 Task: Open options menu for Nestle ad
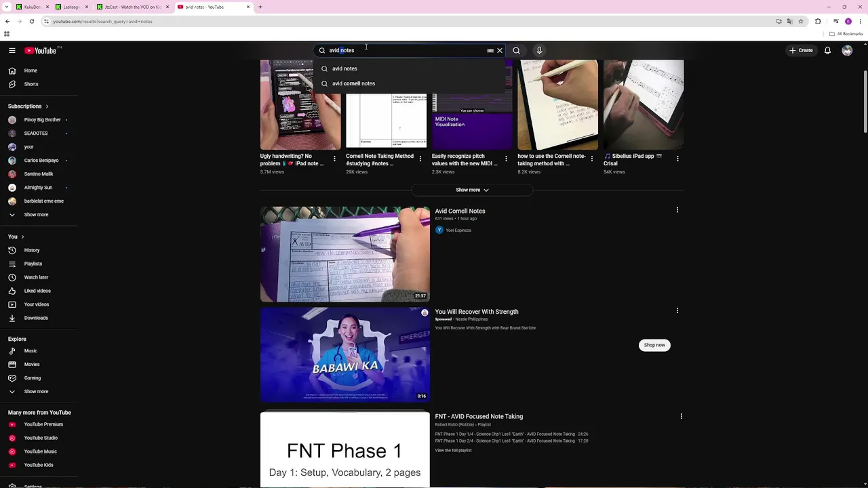pos(677,310)
